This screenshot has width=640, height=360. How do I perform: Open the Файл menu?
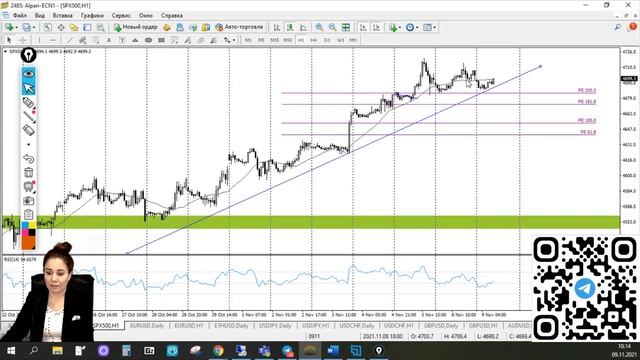pyautogui.click(x=20, y=16)
